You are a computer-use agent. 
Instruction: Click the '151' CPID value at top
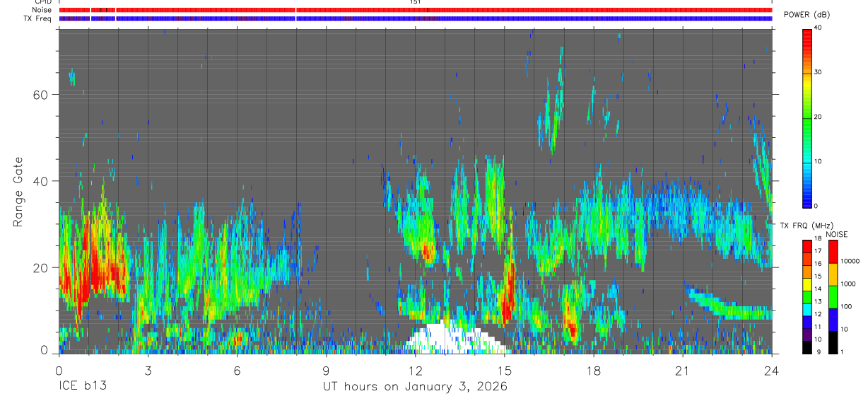point(416,3)
